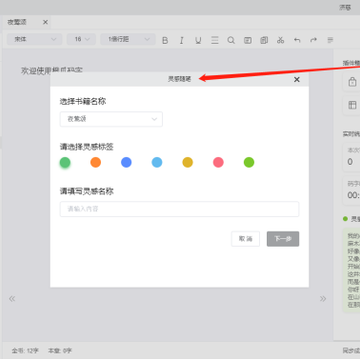
Task: Open the lock plugin icon
Action: click(x=352, y=82)
